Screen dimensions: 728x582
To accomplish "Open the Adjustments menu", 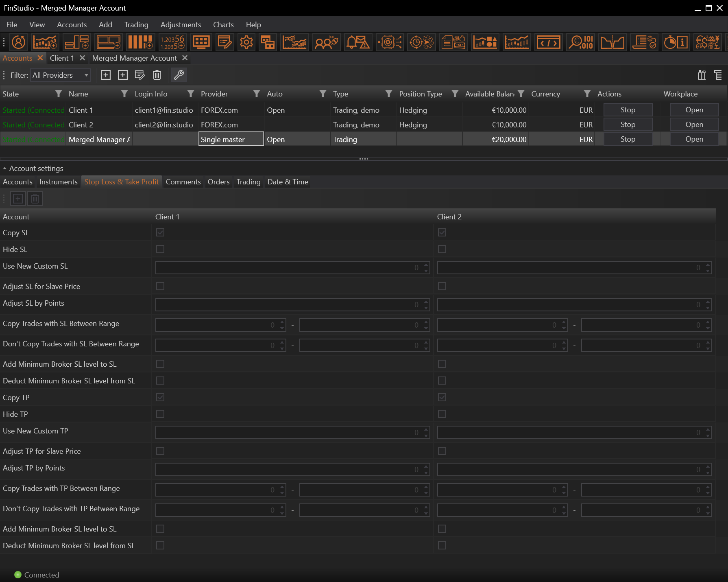I will 181,25.
